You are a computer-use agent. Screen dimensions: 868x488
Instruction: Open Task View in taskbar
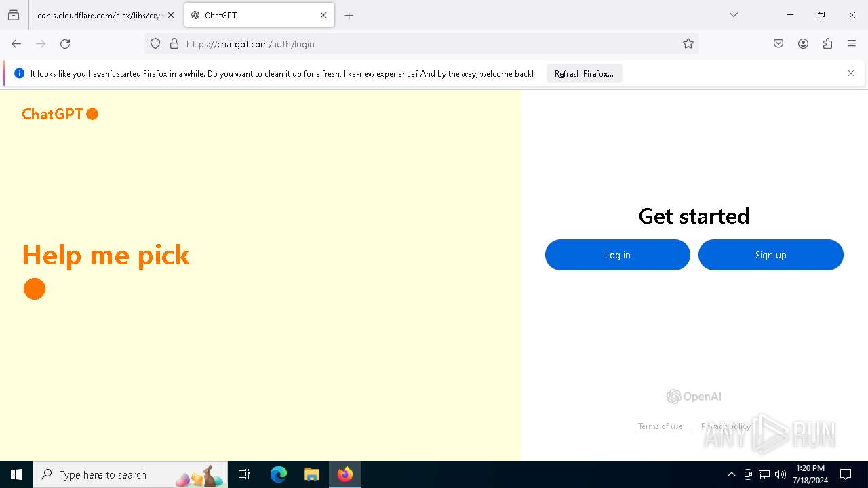click(x=244, y=474)
